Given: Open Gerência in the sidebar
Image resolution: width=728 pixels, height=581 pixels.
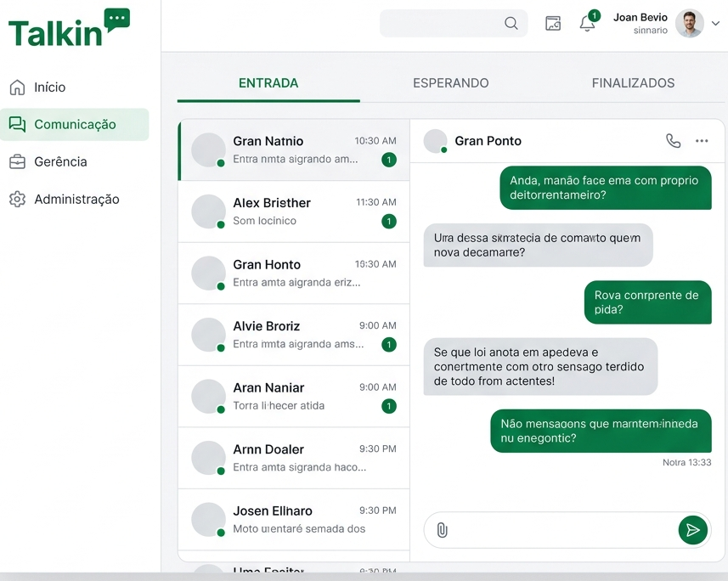Looking at the screenshot, I should tap(60, 161).
